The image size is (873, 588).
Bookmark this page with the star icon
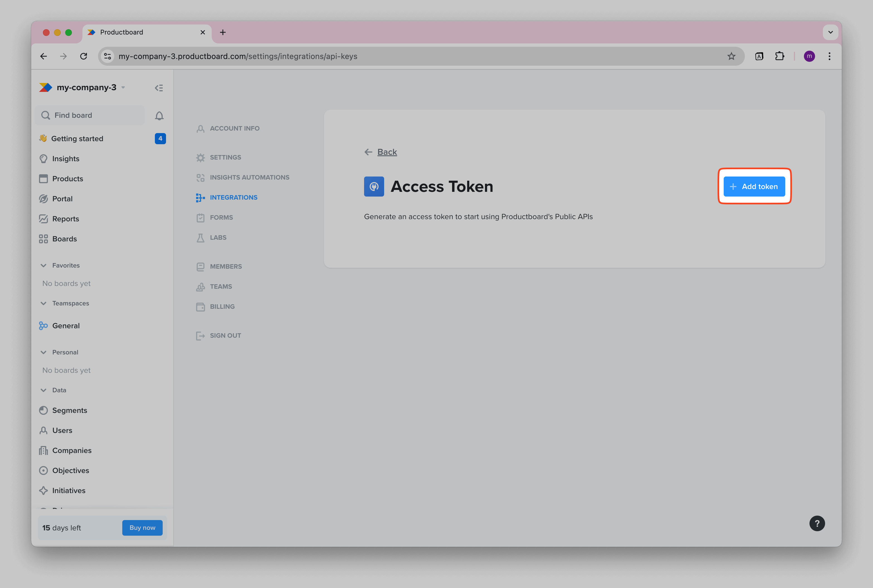tap(731, 56)
